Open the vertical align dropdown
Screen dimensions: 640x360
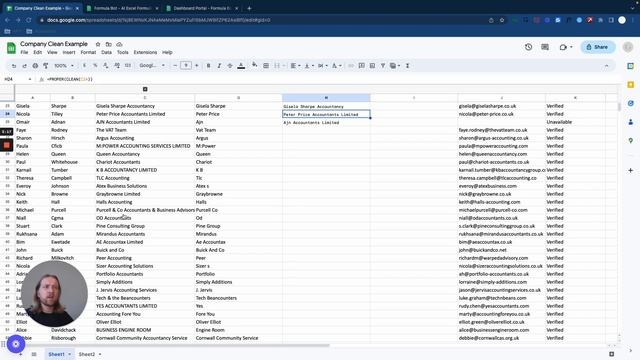click(x=309, y=66)
